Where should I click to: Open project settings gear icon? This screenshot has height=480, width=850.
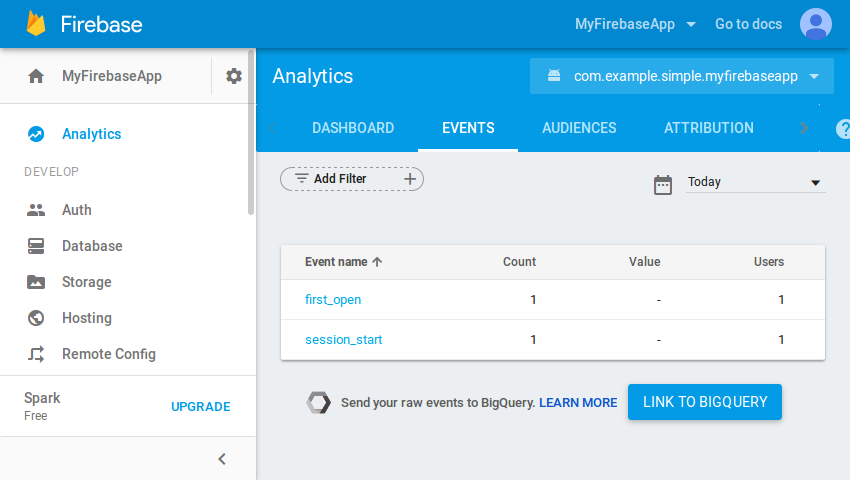pyautogui.click(x=234, y=76)
